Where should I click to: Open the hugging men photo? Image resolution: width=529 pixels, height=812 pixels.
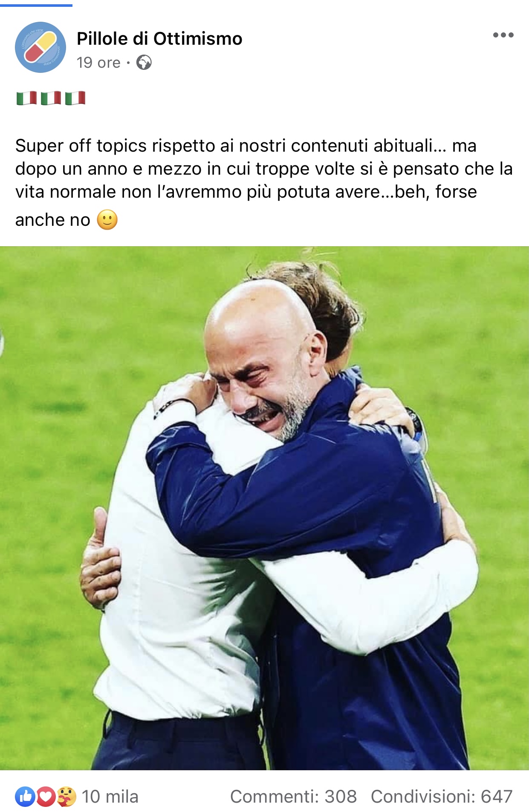click(x=264, y=508)
